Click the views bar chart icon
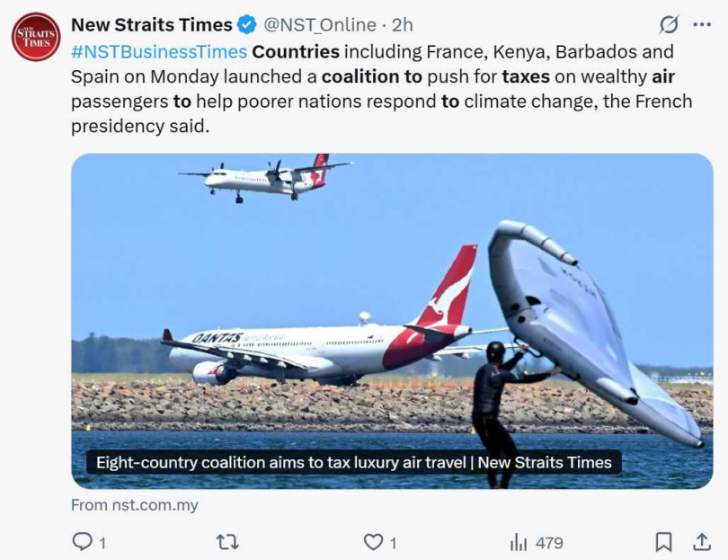Screen dimensions: 728x560 (519, 542)
